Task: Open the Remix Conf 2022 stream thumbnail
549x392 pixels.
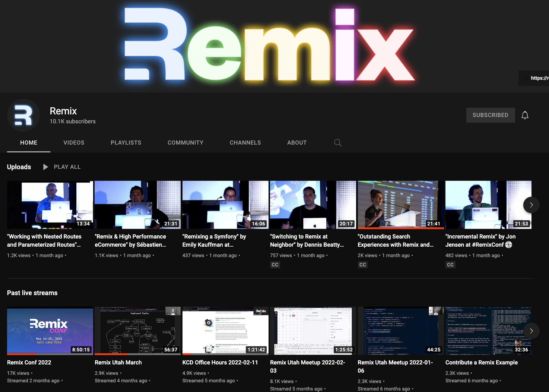Action: (50, 331)
